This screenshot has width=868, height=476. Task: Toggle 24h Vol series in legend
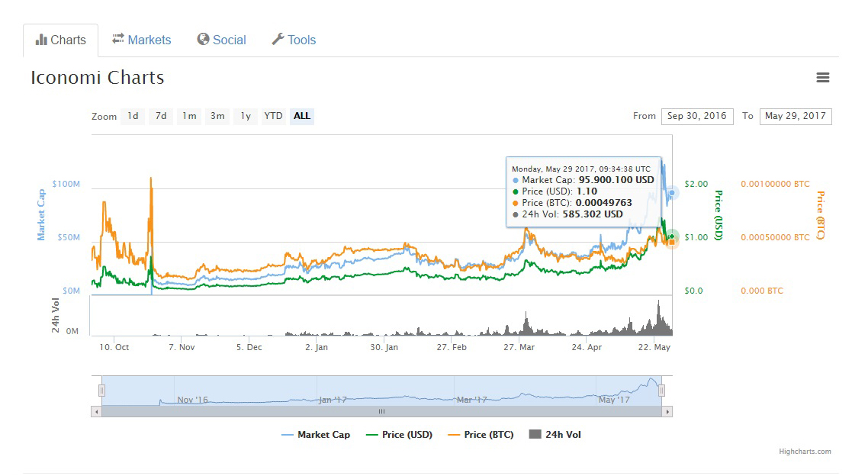pyautogui.click(x=555, y=435)
